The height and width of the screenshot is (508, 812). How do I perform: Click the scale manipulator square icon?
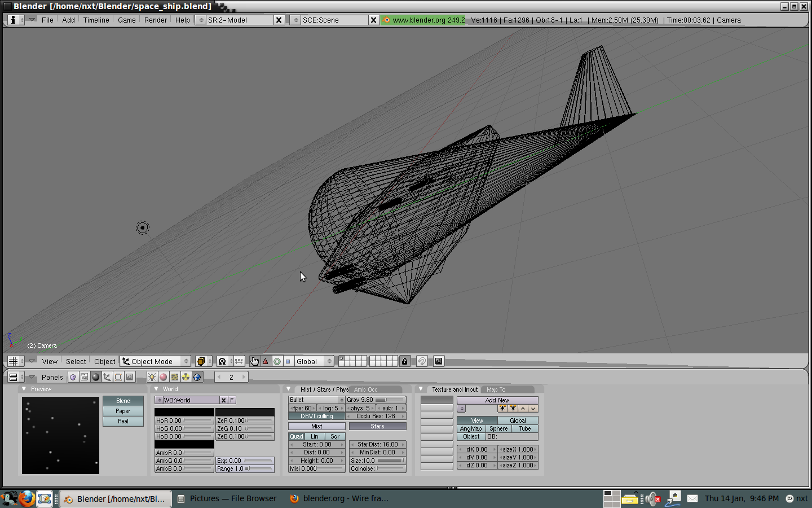[x=288, y=361]
